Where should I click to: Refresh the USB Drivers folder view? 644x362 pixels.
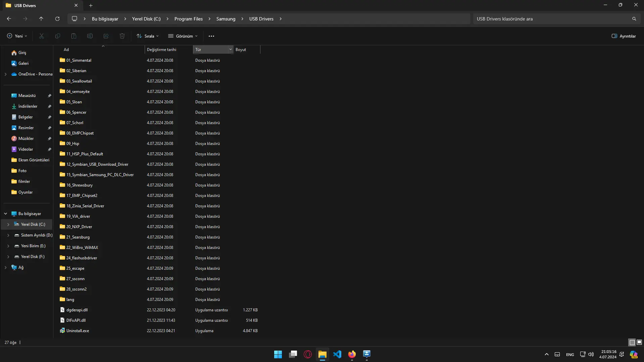click(x=57, y=19)
